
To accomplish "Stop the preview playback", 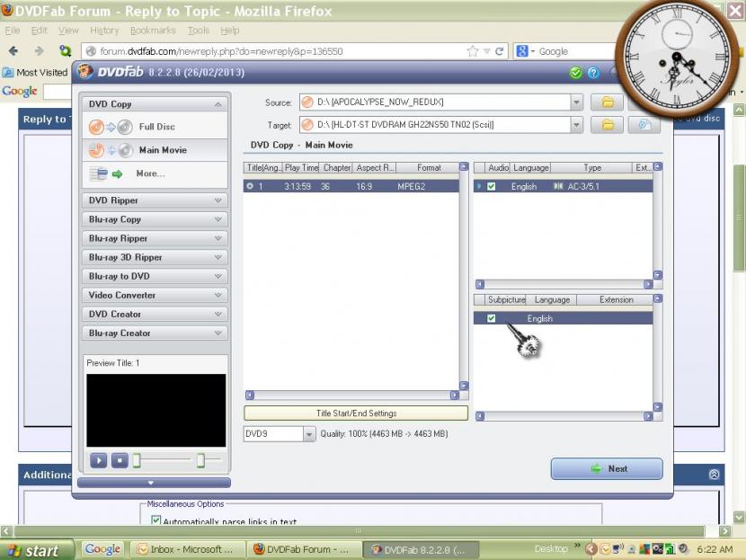I will (x=120, y=460).
